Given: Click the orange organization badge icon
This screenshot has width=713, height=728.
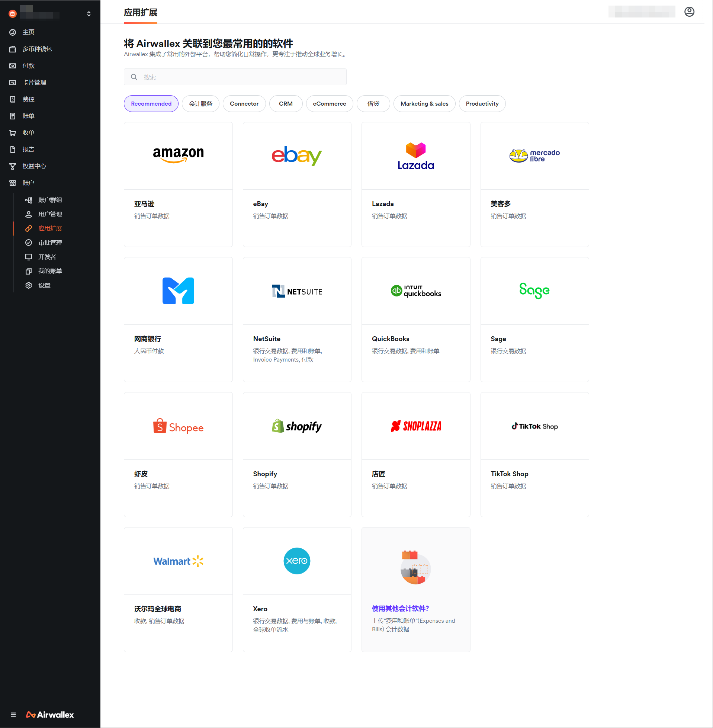Looking at the screenshot, I should (x=12, y=14).
